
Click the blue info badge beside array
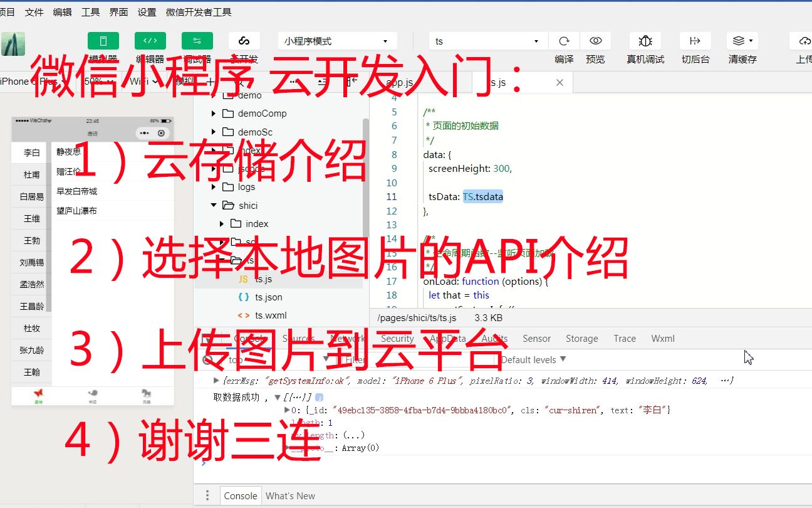(319, 397)
